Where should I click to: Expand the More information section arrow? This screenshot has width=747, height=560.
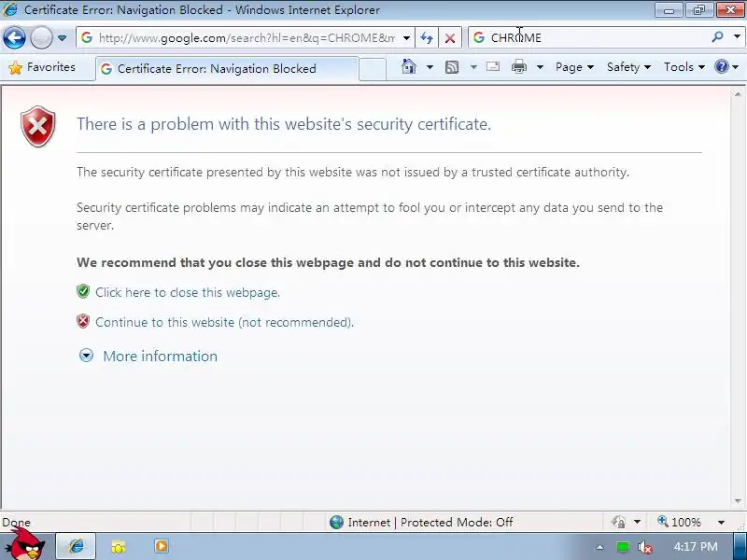pos(86,356)
